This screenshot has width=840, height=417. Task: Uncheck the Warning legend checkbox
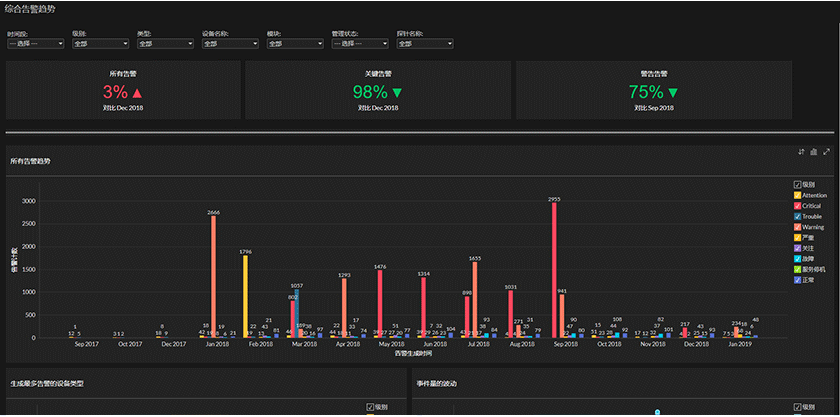point(797,227)
